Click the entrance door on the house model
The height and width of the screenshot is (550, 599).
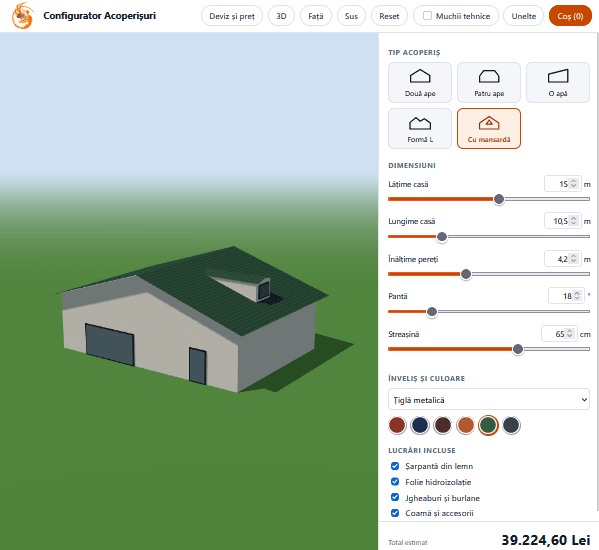coord(198,366)
